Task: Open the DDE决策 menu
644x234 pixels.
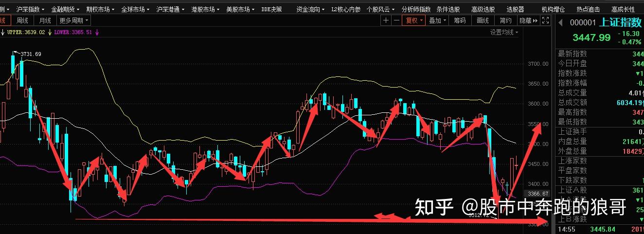Action: point(271,9)
